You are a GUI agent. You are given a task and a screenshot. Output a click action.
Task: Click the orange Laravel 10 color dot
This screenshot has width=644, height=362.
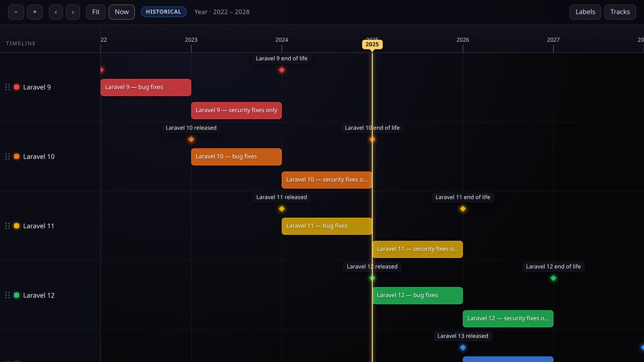17,157
